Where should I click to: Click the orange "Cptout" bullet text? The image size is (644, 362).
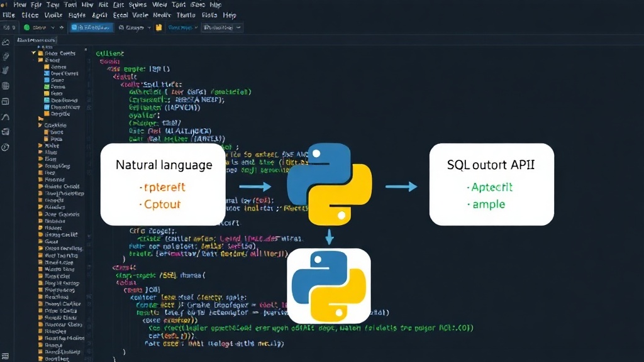coord(162,204)
